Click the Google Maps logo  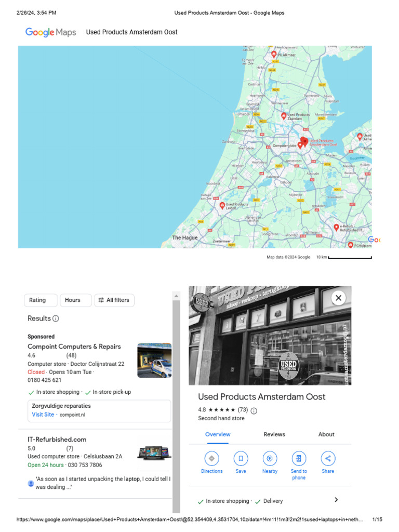tap(50, 32)
